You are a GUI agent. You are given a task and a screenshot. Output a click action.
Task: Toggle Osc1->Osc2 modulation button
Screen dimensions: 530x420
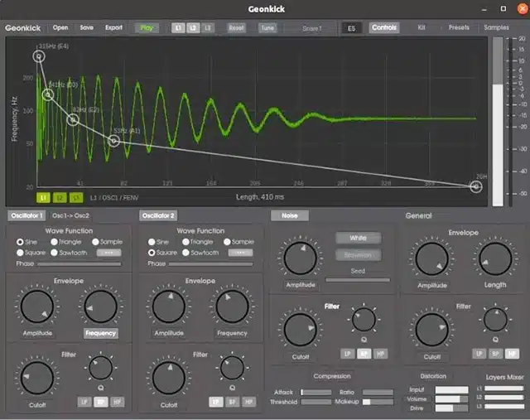[x=70, y=215]
